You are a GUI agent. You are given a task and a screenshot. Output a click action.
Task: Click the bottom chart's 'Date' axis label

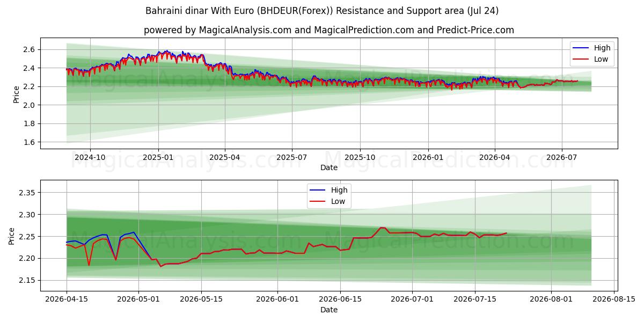pyautogui.click(x=329, y=310)
